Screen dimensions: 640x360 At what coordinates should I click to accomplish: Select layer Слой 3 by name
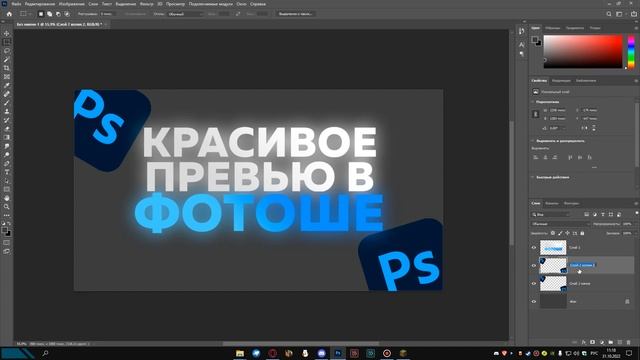(575, 247)
